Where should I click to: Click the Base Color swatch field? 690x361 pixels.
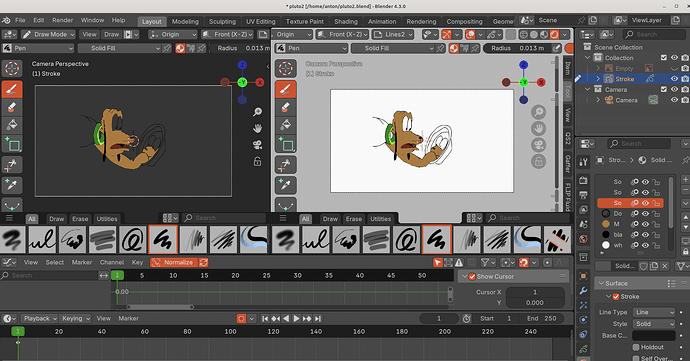click(x=654, y=335)
